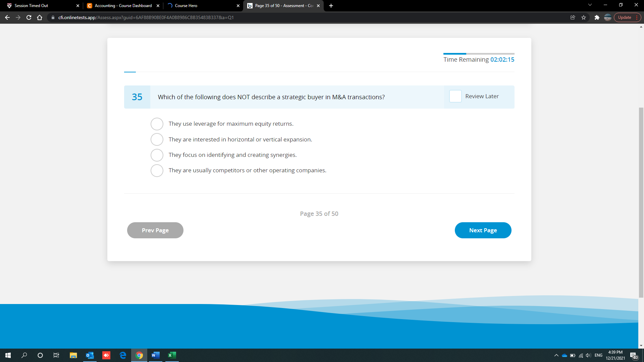Select answer about leverage for maximum equity returns

157,124
